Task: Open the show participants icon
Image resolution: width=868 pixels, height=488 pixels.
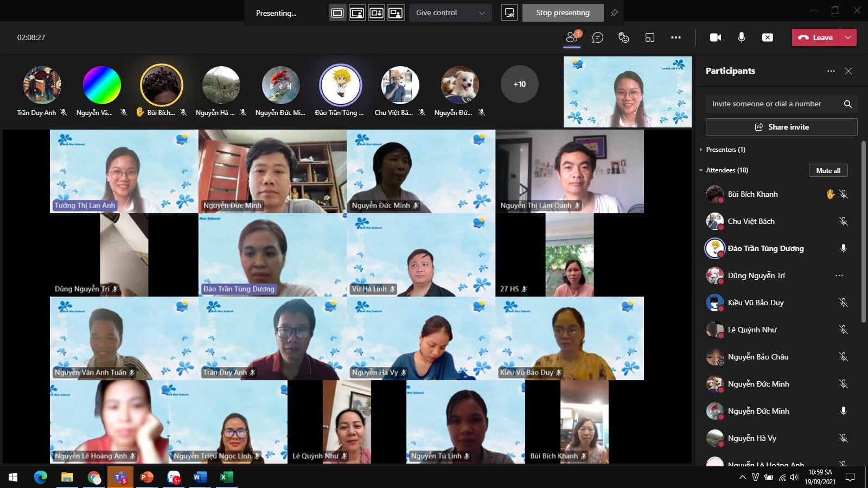Action: click(572, 37)
